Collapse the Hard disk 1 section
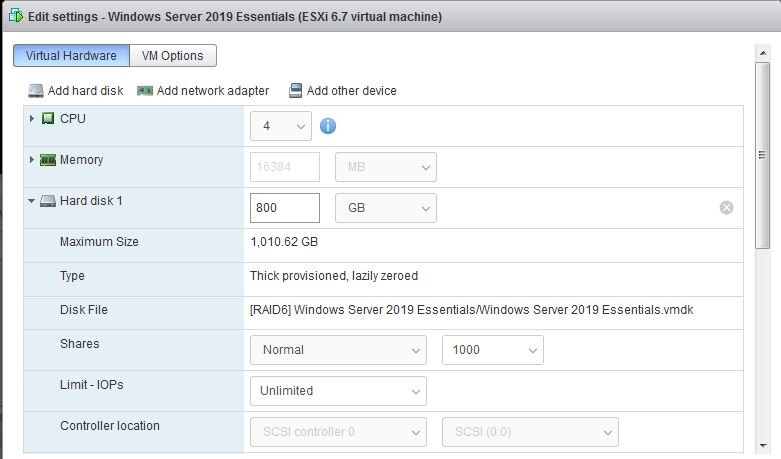Viewport: 781px width, 459px height. (32, 201)
